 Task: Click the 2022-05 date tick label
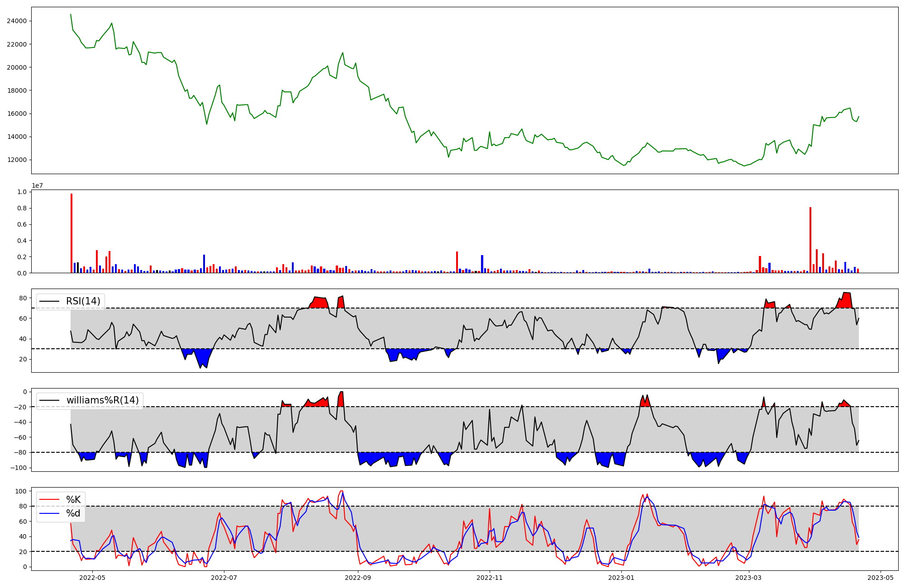92,578
